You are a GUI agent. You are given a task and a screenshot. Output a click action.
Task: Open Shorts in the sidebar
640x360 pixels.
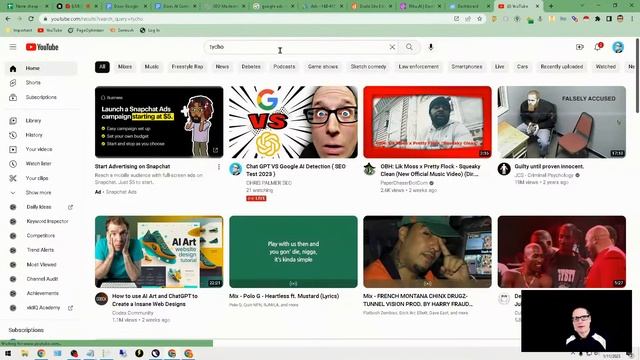coord(41,82)
